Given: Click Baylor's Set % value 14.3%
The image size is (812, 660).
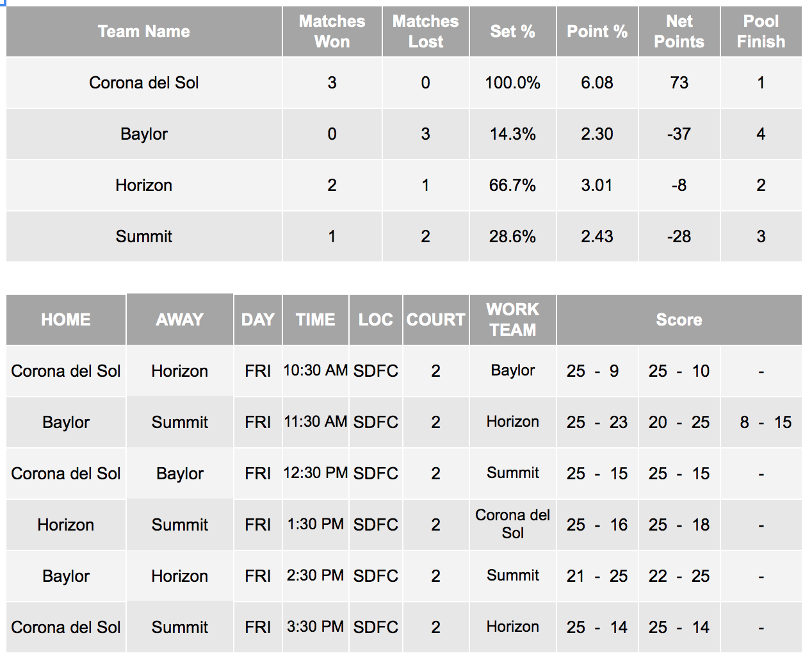Looking at the screenshot, I should click(512, 134).
